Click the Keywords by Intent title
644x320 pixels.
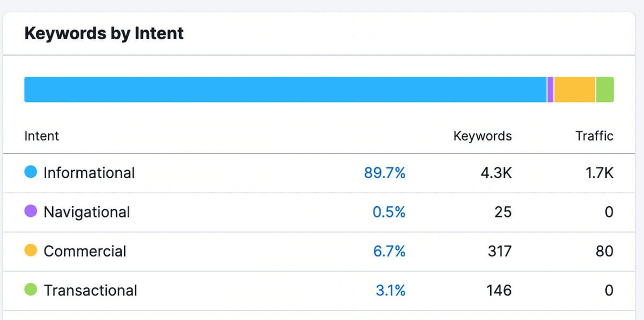coord(104,33)
